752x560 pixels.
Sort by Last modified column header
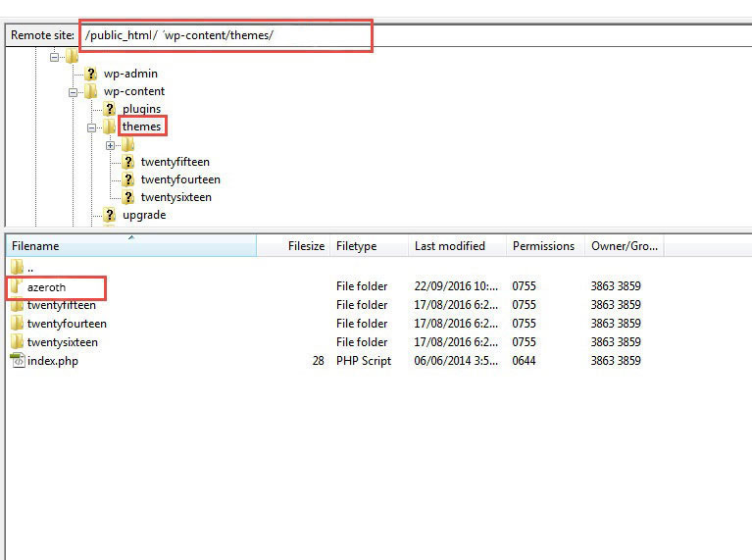coord(457,246)
